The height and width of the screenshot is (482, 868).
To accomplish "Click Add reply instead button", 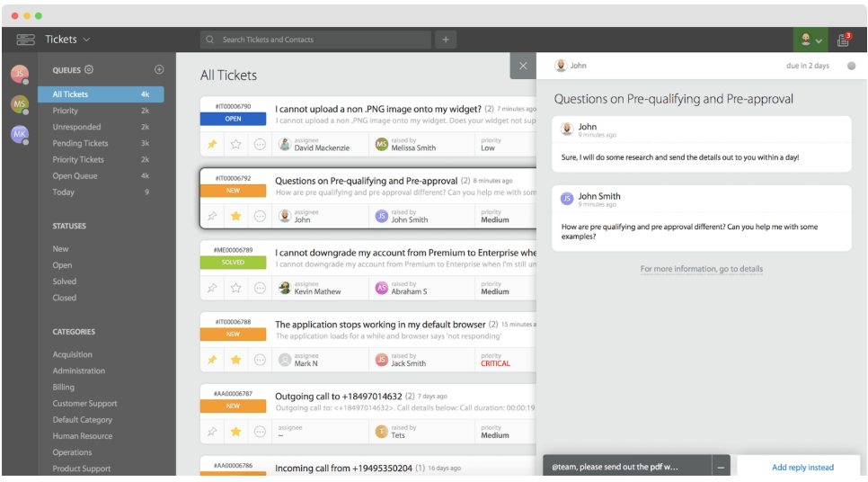I will [x=802, y=467].
